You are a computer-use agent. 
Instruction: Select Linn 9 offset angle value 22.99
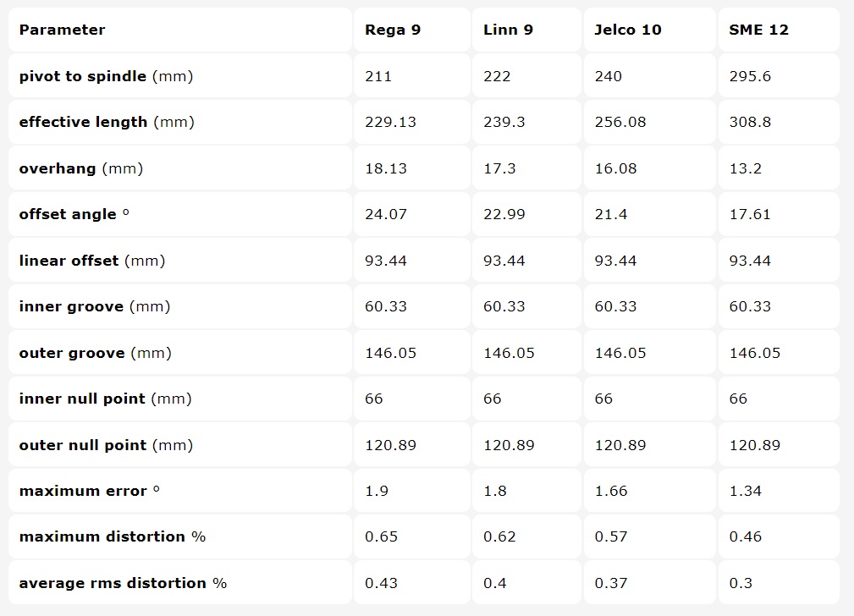pos(504,214)
